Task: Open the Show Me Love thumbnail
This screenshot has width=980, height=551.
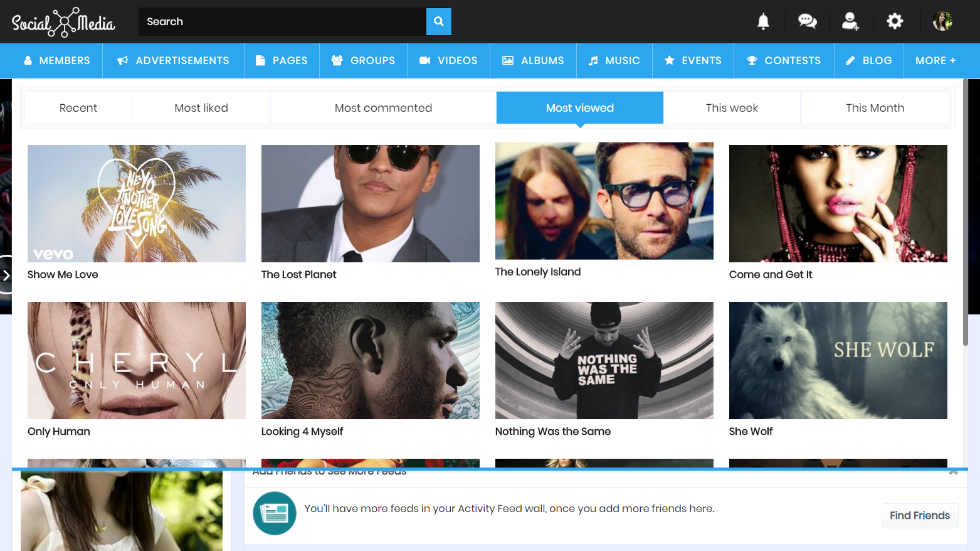Action: click(x=137, y=203)
